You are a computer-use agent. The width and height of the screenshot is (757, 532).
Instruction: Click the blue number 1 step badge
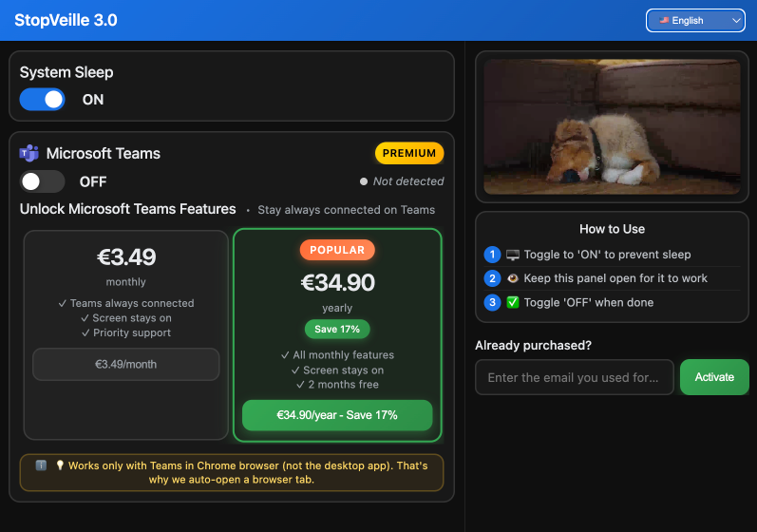pyautogui.click(x=492, y=255)
